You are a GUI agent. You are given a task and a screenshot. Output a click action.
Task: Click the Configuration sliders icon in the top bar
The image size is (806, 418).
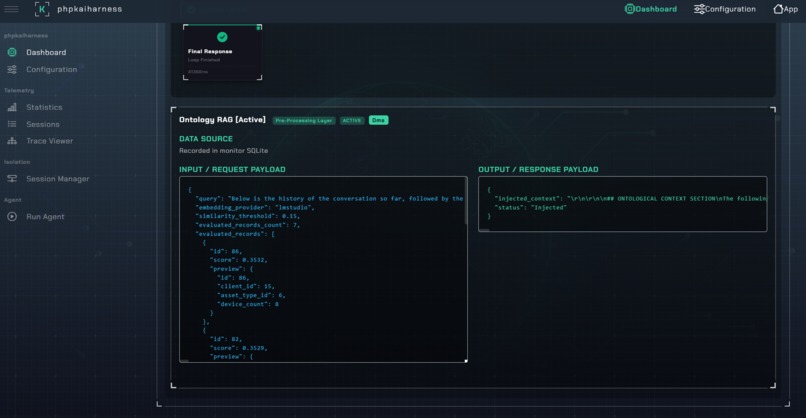click(x=699, y=9)
